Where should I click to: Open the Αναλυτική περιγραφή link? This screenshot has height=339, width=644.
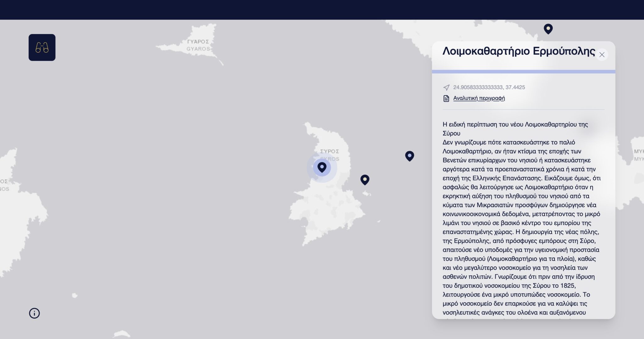point(479,98)
